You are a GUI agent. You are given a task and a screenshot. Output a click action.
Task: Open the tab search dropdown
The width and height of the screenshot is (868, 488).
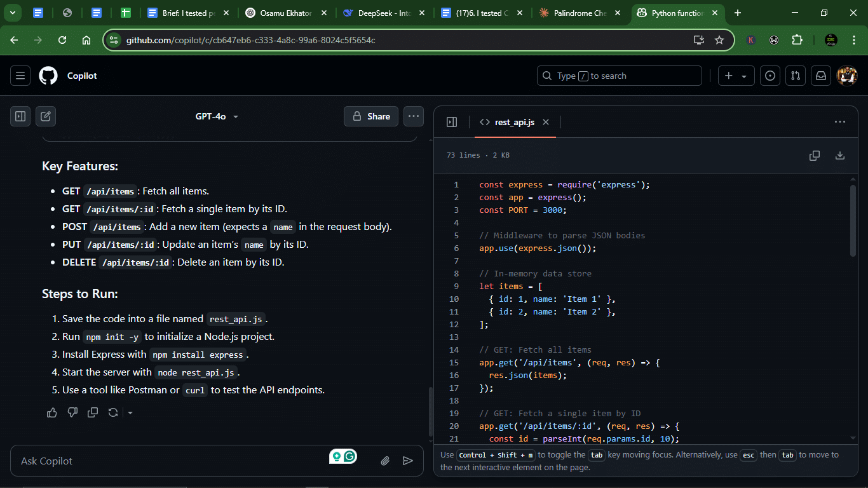click(12, 13)
